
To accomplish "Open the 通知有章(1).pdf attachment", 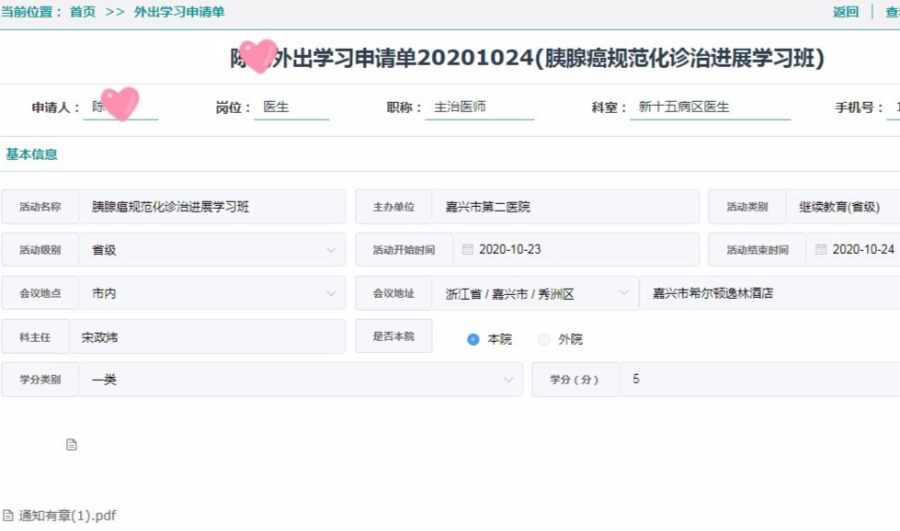I will click(x=67, y=516).
